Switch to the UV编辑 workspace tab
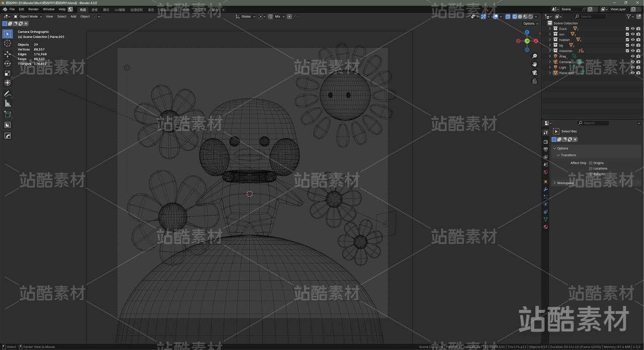 (120, 10)
